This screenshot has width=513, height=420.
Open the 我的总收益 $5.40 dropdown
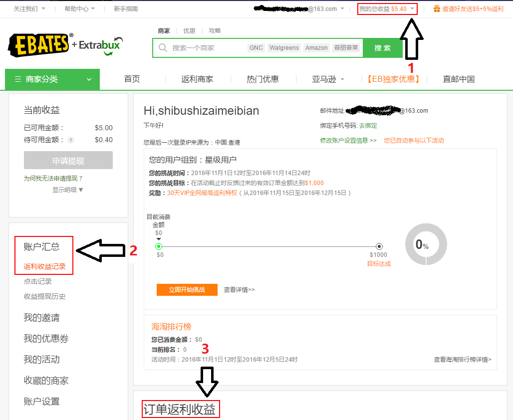click(x=387, y=8)
